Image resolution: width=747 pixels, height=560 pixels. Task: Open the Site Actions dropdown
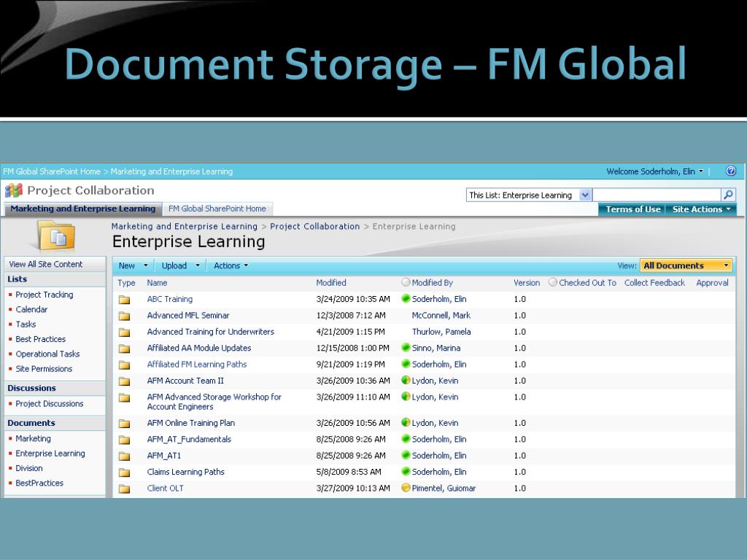701,209
